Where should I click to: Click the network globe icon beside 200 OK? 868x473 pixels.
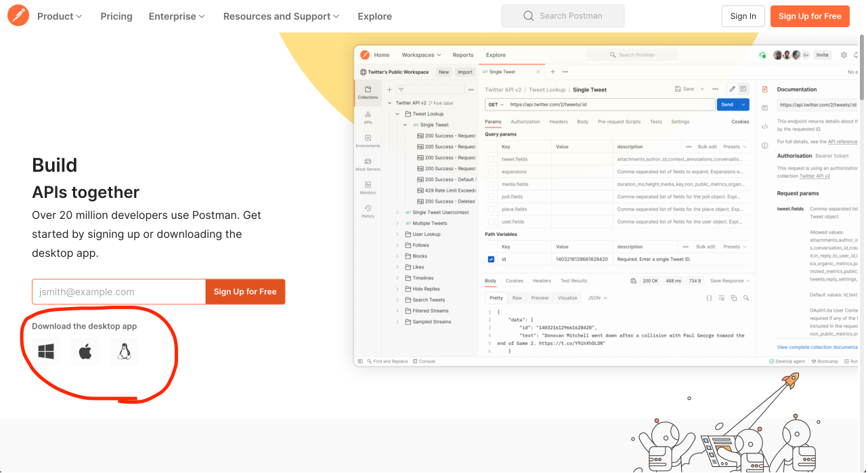pos(633,281)
